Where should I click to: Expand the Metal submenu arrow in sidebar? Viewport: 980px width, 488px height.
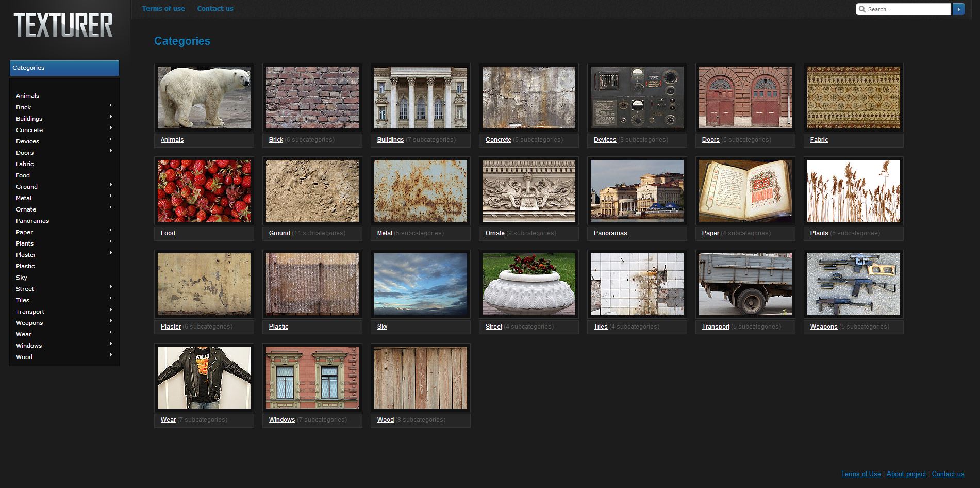(x=111, y=196)
